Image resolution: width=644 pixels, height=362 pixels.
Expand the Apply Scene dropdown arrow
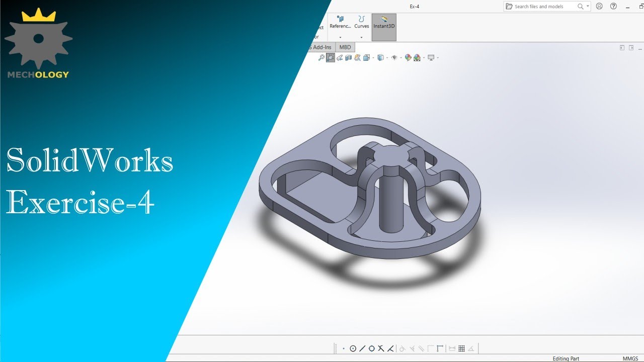(x=424, y=58)
